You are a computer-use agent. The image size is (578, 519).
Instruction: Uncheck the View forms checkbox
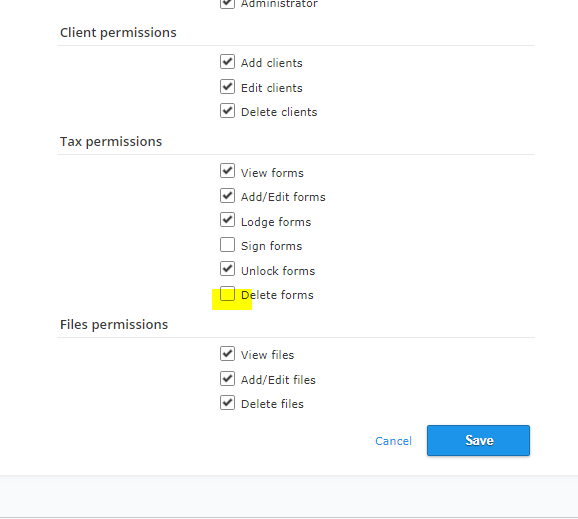click(x=227, y=171)
